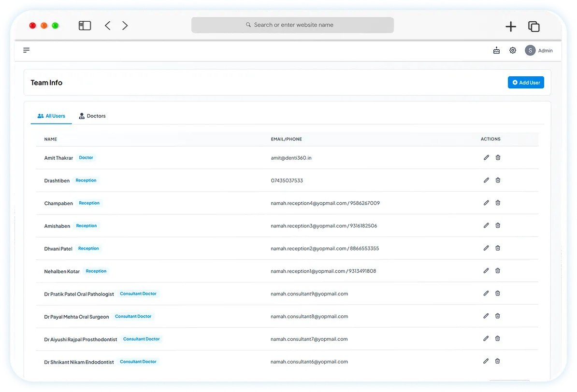
Task: Click namah.reception4@yopmail.com contact
Action: 325,203
